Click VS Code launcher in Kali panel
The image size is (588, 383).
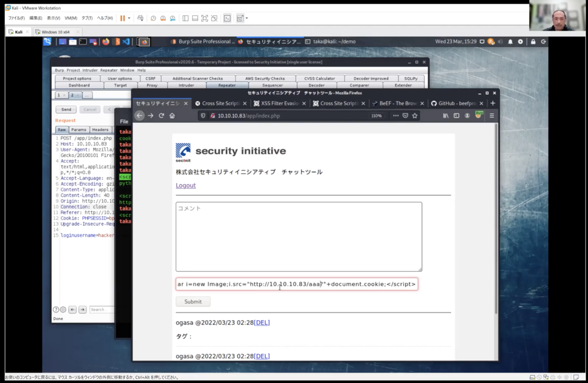[125, 42]
